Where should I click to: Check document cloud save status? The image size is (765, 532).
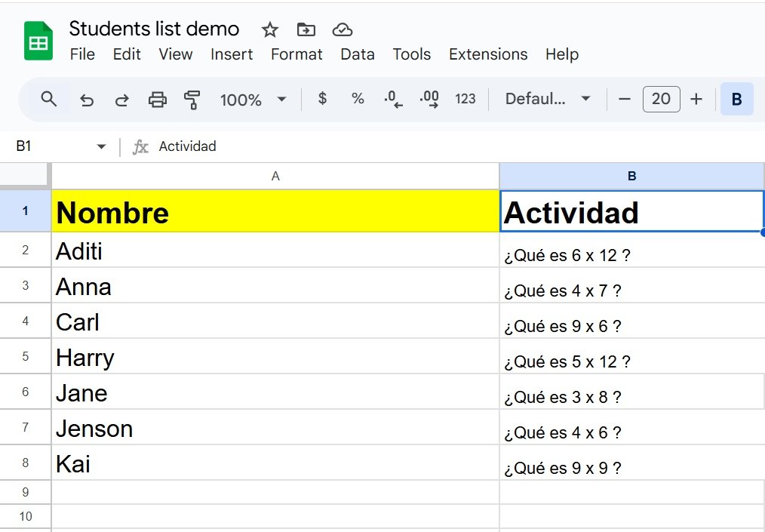[342, 29]
